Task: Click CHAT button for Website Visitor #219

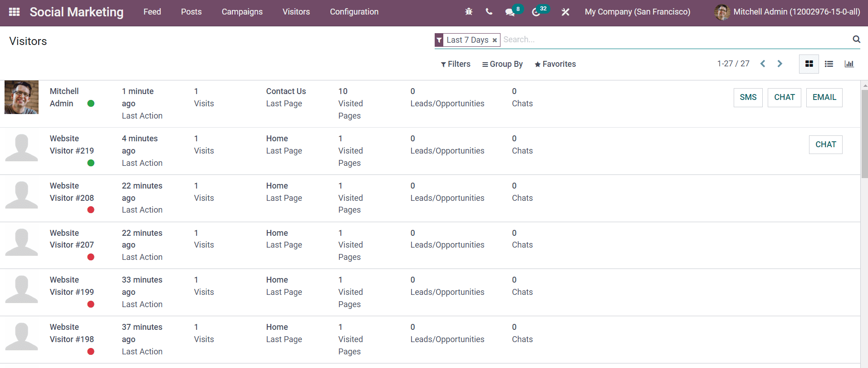Action: (825, 144)
